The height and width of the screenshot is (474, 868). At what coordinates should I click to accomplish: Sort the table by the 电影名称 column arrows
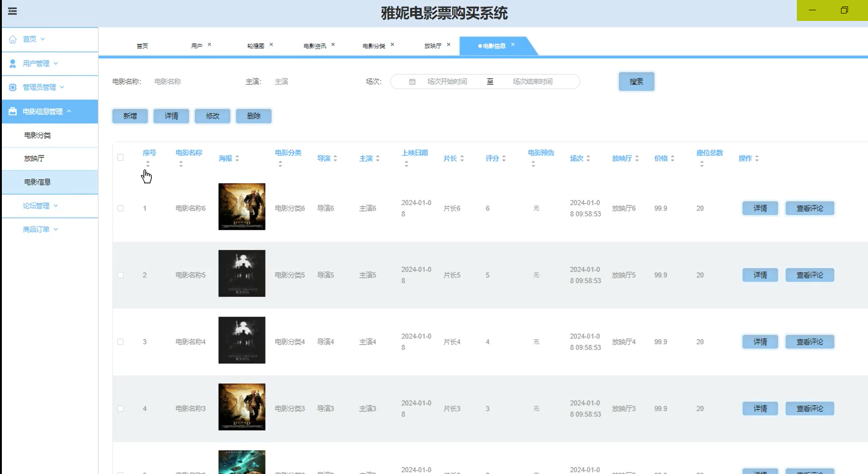click(181, 164)
